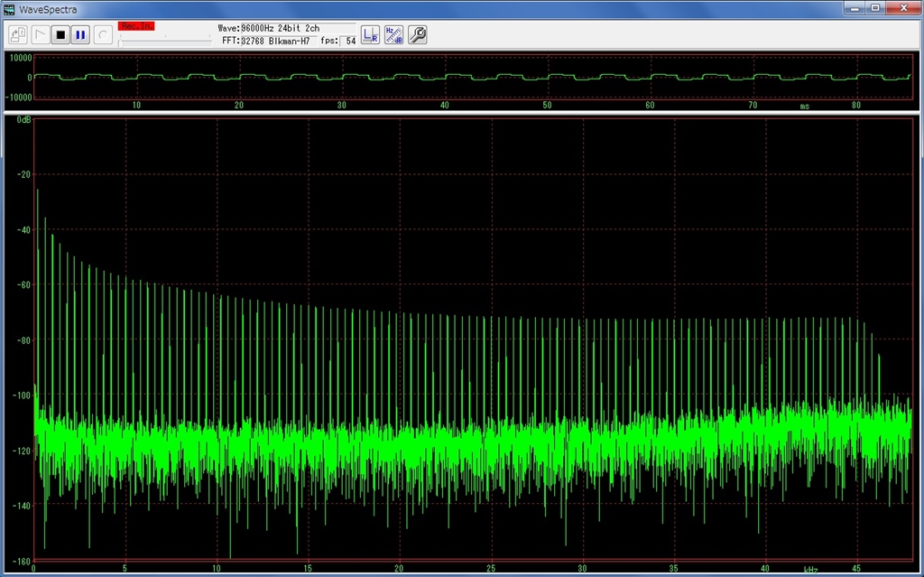This screenshot has width=924, height=577.
Task: Click the WaveSpectra title bar icon
Action: click(10, 7)
